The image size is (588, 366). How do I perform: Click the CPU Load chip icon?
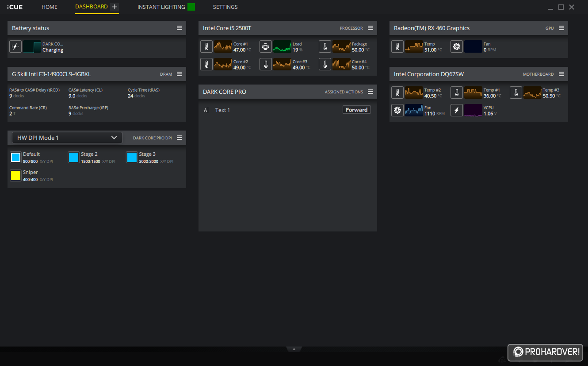coord(266,46)
